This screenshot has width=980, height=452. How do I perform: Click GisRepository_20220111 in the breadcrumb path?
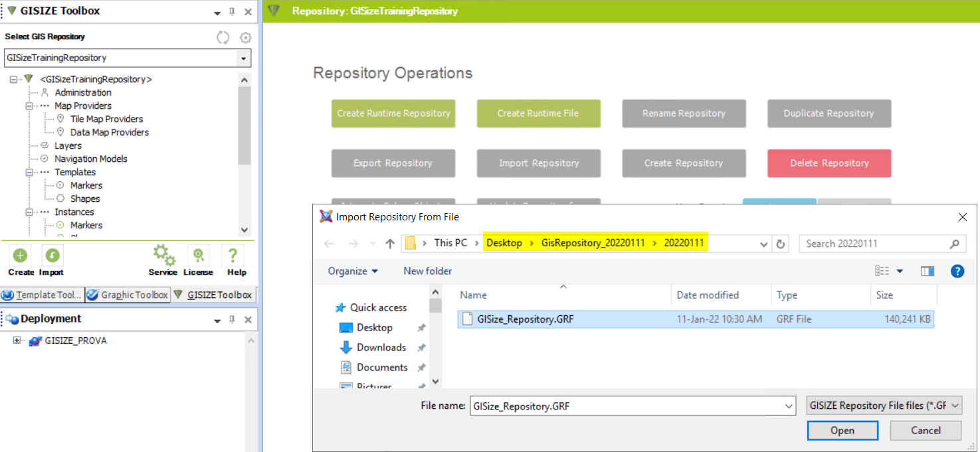tap(593, 243)
